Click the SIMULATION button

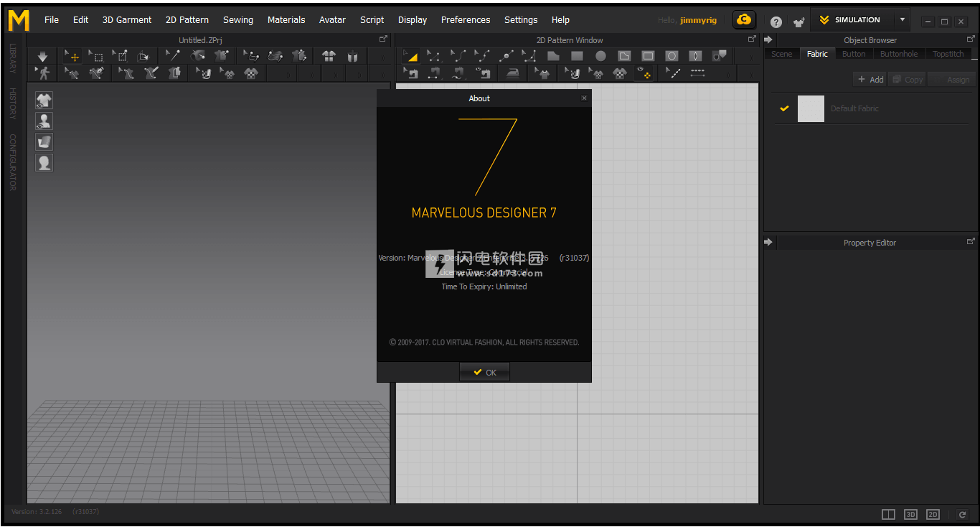853,20
